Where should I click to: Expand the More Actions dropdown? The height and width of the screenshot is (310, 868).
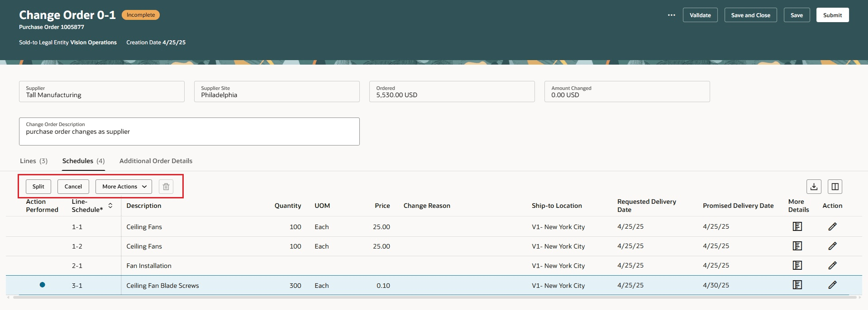coord(124,187)
